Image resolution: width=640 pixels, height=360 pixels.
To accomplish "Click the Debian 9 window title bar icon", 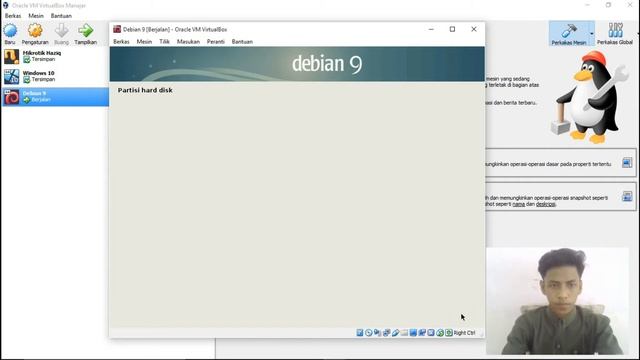I will point(117,29).
